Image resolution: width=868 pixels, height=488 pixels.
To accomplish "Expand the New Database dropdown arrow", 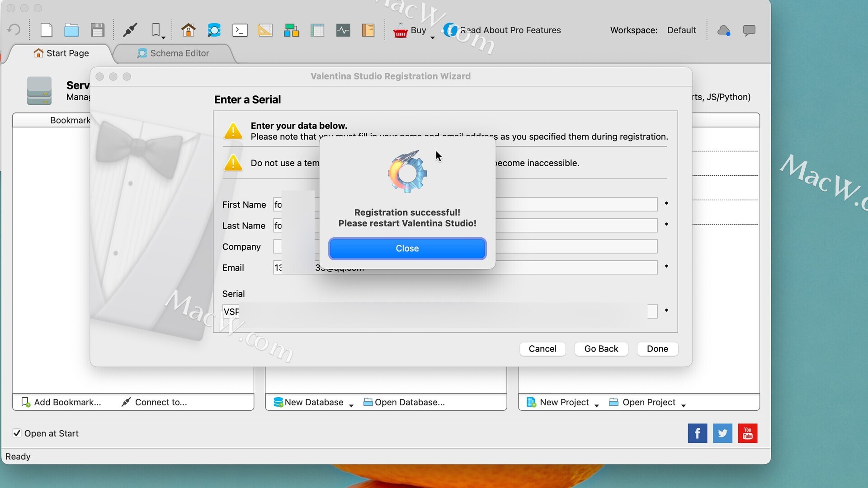I will (x=351, y=406).
